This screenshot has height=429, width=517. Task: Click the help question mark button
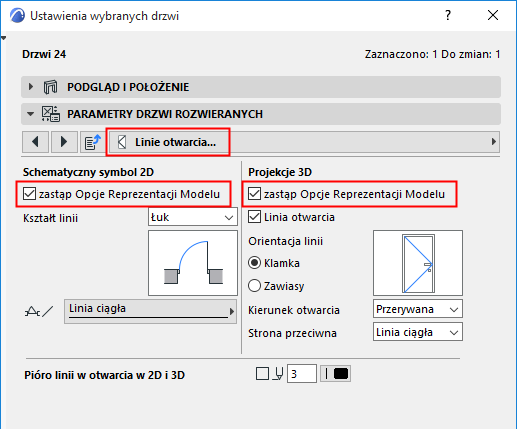pyautogui.click(x=448, y=15)
